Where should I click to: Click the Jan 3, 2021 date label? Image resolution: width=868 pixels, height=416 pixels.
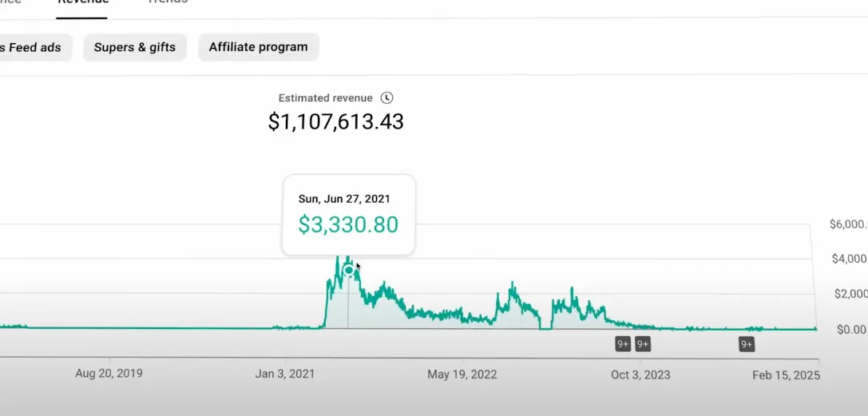tap(283, 374)
